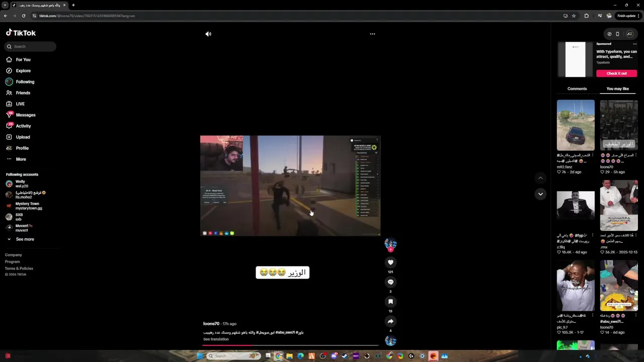Open the phone app icon at top right
The image size is (644, 362).
pos(617,34)
